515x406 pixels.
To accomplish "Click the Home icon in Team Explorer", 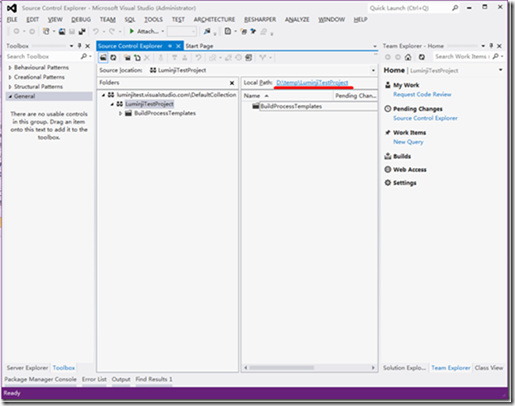I will [408, 57].
